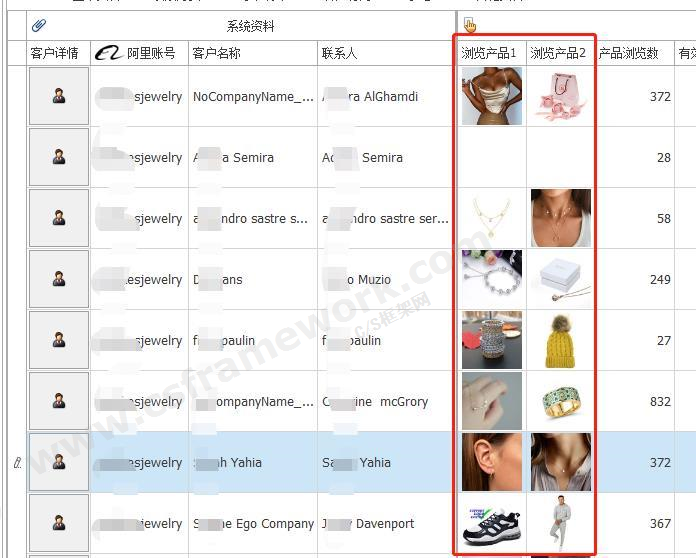Open customer details for AlGhamdi row

coord(58,97)
